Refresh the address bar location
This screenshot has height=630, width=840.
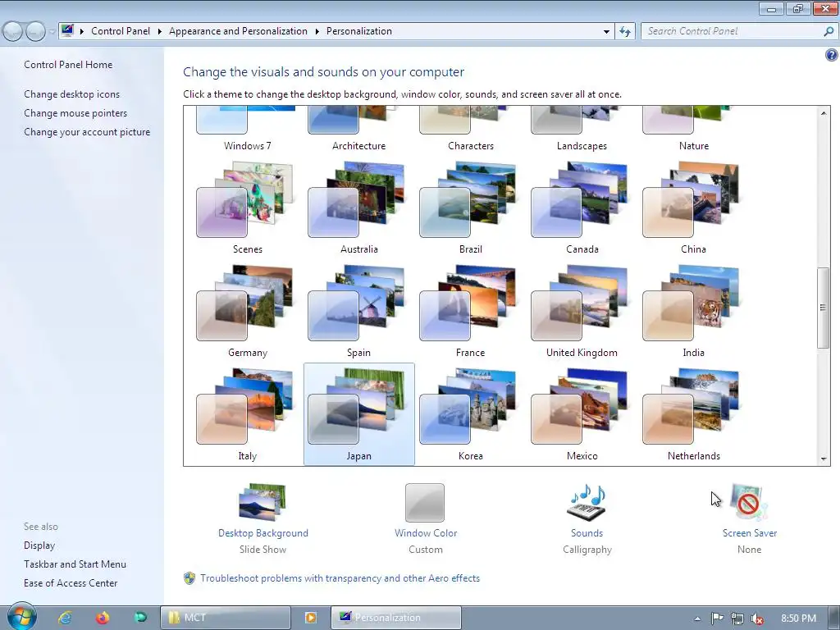tap(625, 31)
